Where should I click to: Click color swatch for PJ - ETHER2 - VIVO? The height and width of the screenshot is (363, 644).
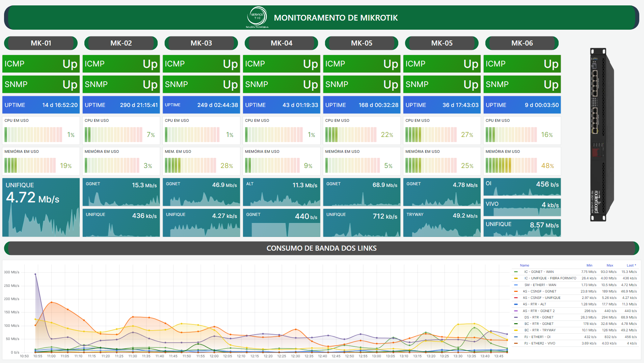point(516,343)
